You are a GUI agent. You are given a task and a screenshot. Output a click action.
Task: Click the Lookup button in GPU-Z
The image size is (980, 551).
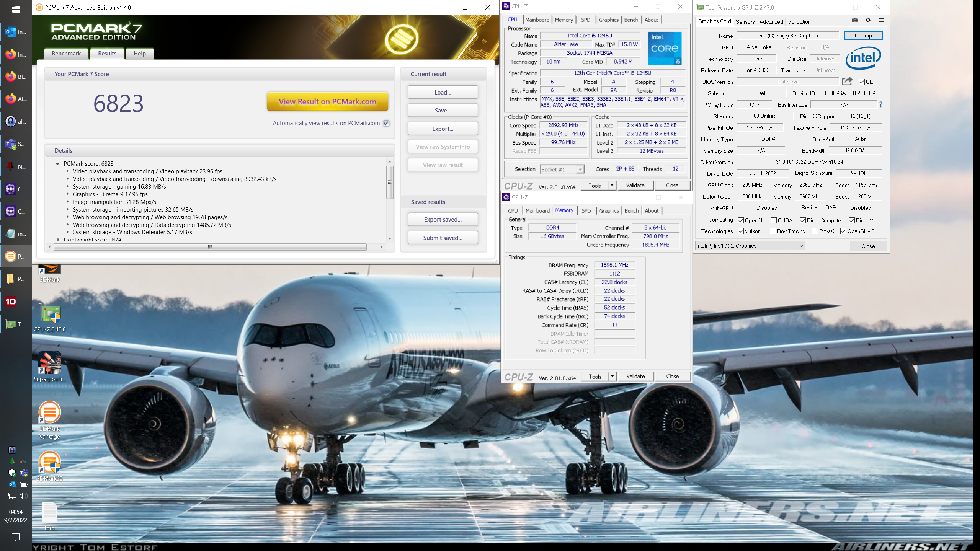pyautogui.click(x=863, y=36)
